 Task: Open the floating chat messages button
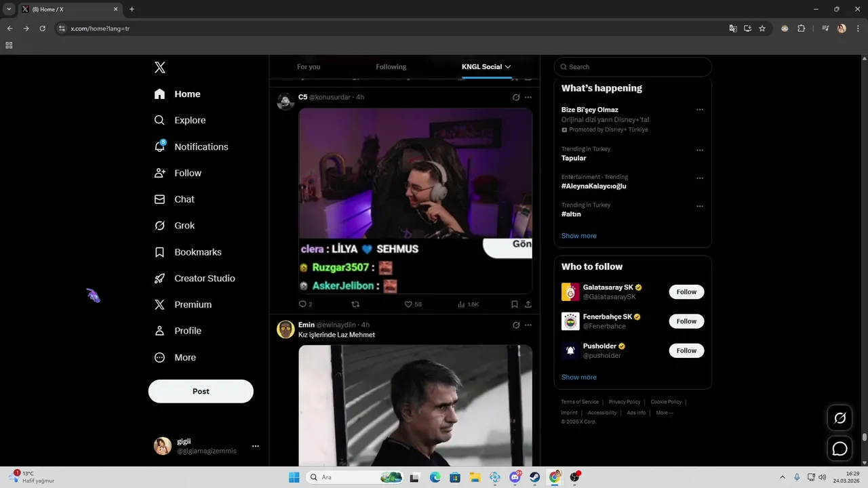840,449
